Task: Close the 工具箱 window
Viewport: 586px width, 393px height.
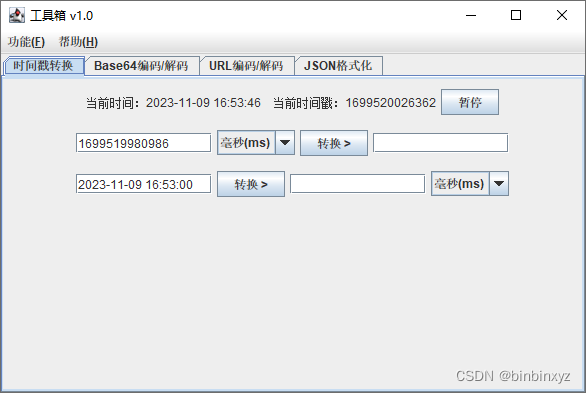Action: (x=562, y=15)
